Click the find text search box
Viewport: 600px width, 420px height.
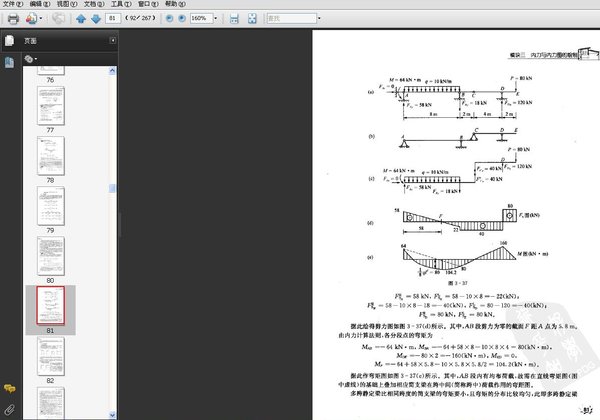pos(292,18)
